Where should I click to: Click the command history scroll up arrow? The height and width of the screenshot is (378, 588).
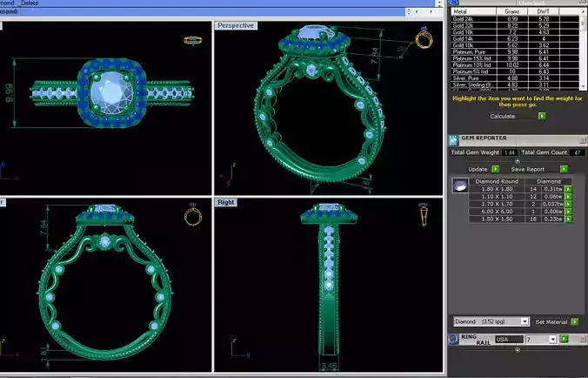tap(439, 3)
